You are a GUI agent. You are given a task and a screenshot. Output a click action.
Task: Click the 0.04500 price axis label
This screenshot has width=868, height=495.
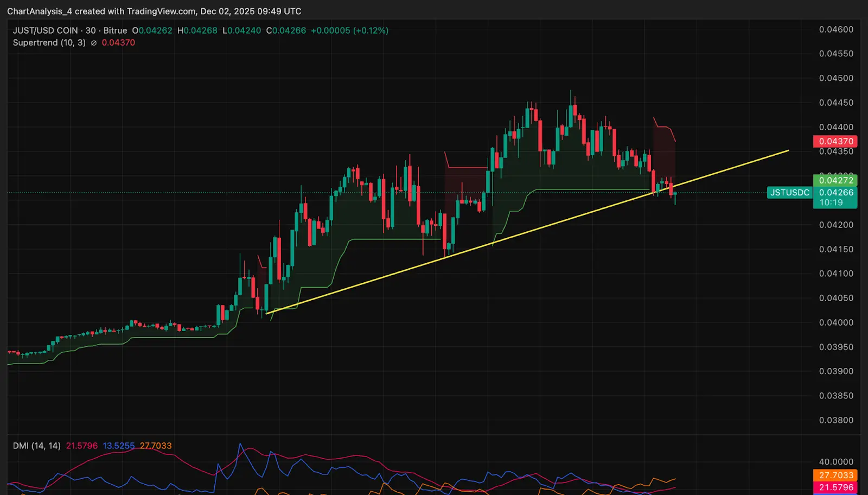click(836, 78)
